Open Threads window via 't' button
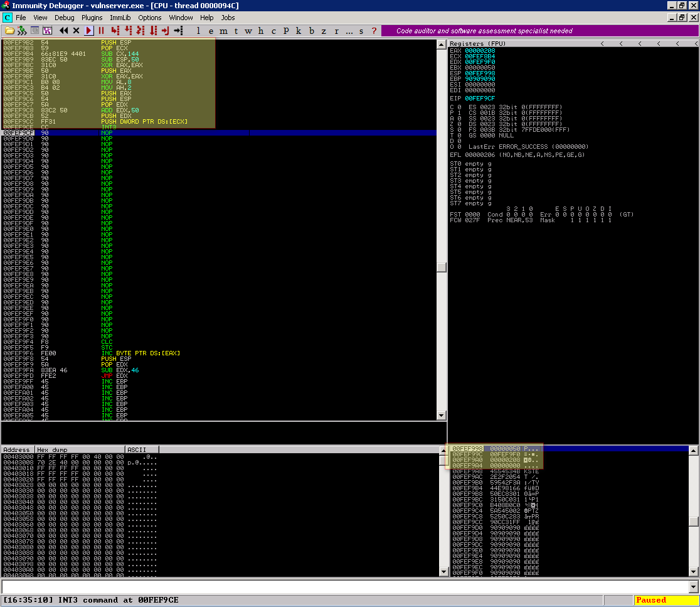The image size is (700, 607). coord(236,31)
